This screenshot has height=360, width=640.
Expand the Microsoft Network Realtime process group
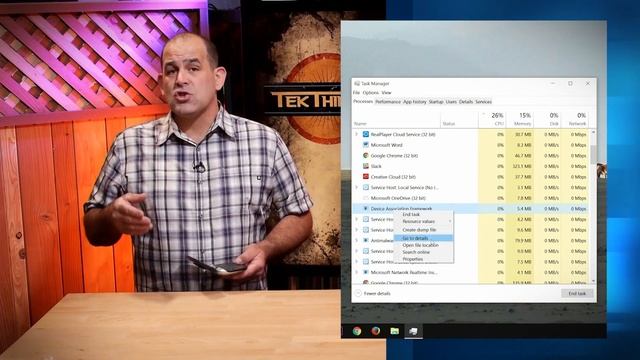[x=356, y=272]
